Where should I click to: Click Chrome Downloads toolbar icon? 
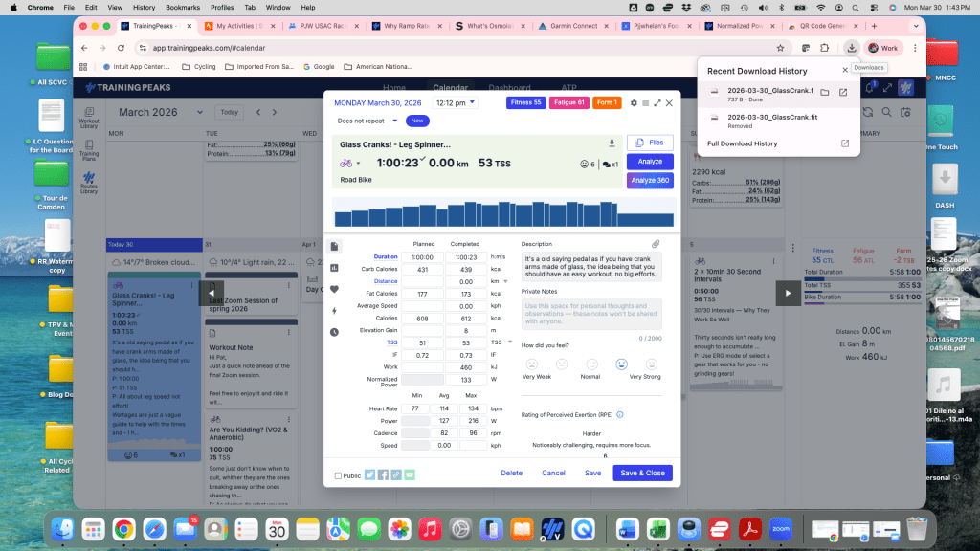point(851,48)
